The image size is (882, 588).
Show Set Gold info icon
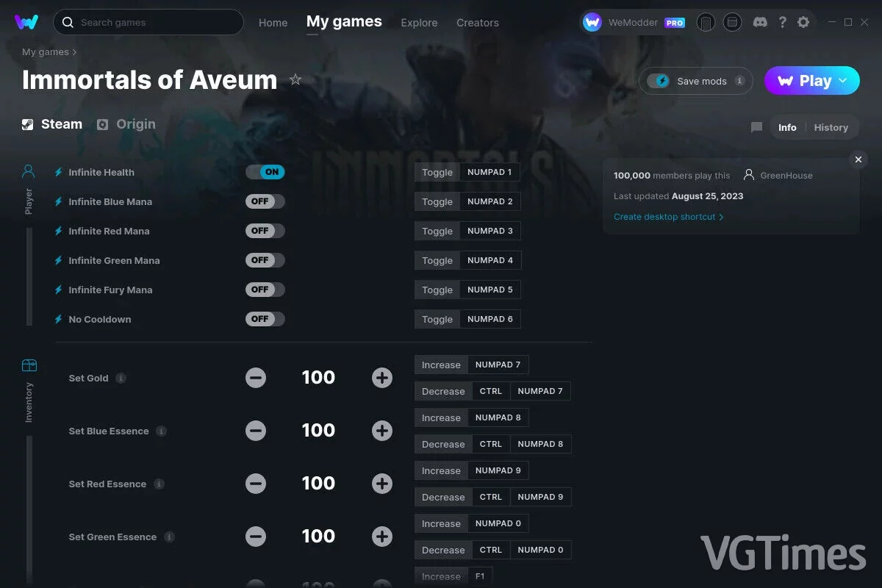tap(121, 378)
